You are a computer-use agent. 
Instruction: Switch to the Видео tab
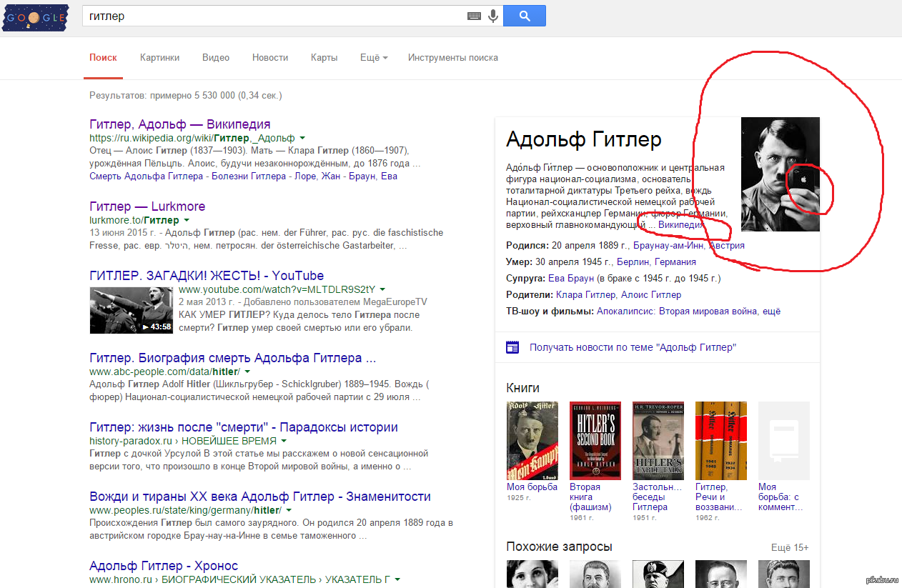[x=216, y=58]
